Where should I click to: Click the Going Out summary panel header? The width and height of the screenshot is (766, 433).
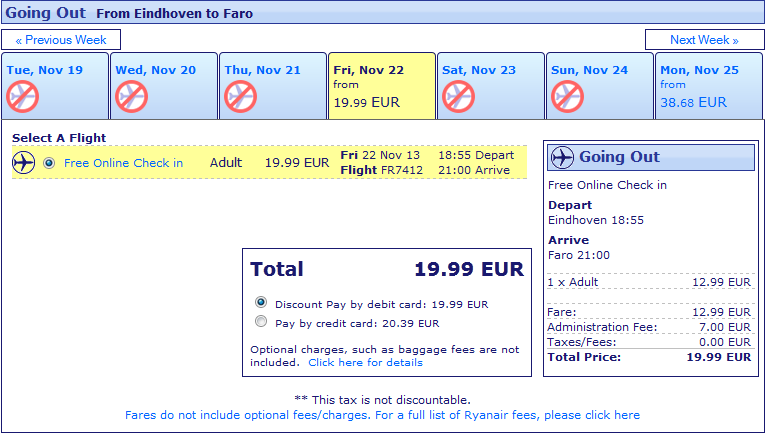coord(651,157)
